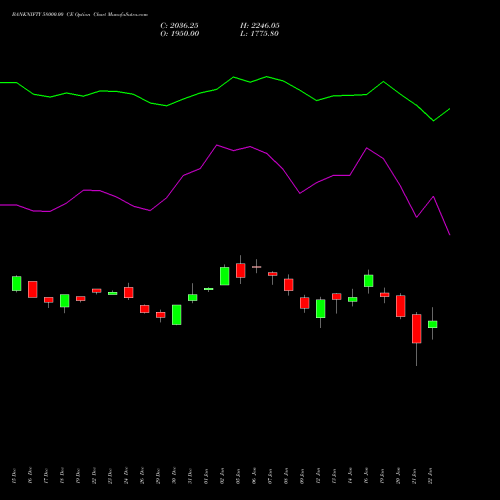The width and height of the screenshot is (500, 500).
Task: Click the 19 Dec date label
Action: point(78,476)
